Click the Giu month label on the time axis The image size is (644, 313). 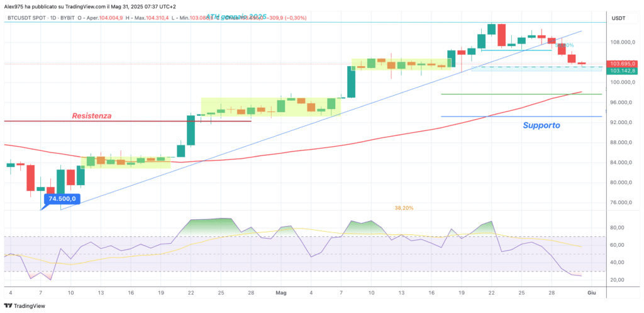click(591, 293)
